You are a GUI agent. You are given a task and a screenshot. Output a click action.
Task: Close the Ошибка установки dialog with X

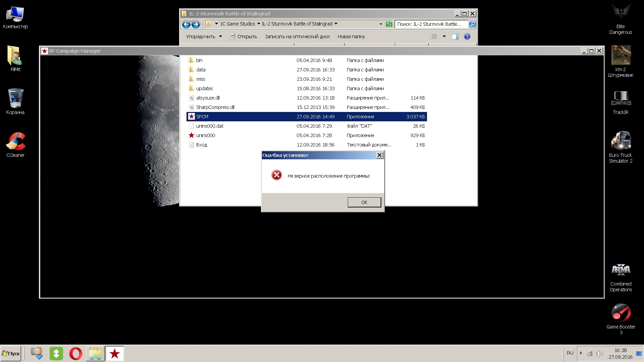pyautogui.click(x=379, y=155)
